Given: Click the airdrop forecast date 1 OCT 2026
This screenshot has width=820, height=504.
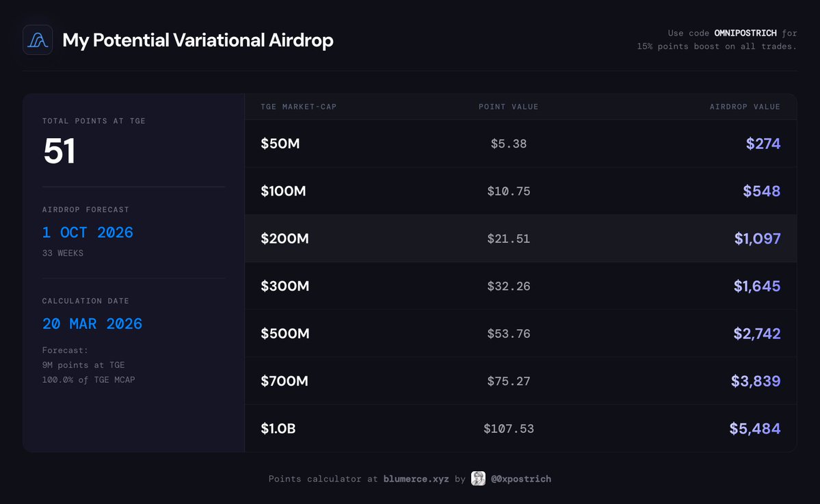Looking at the screenshot, I should (88, 232).
